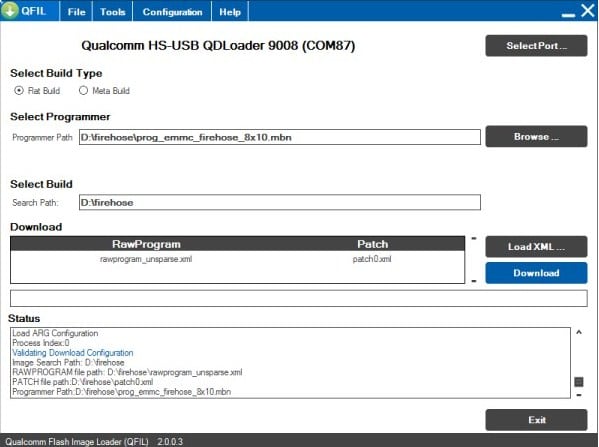Click the 'Image Search Path' status line

point(68,362)
